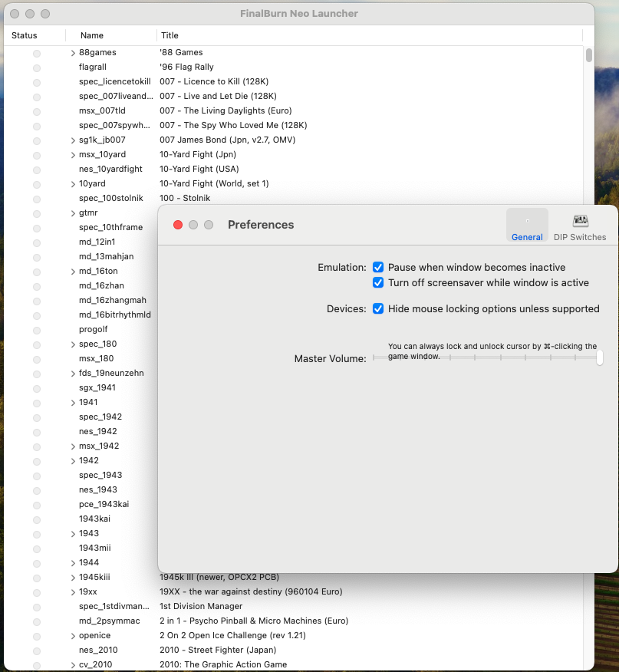Click the game list vertical scrollbar
This screenshot has height=672, width=619.
pyautogui.click(x=589, y=55)
